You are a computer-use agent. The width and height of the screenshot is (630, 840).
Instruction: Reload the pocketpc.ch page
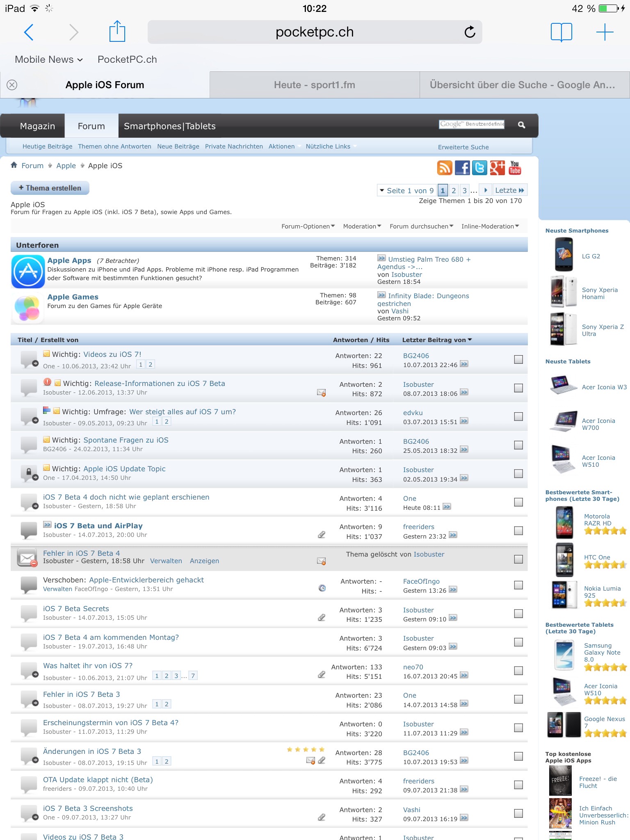click(470, 32)
